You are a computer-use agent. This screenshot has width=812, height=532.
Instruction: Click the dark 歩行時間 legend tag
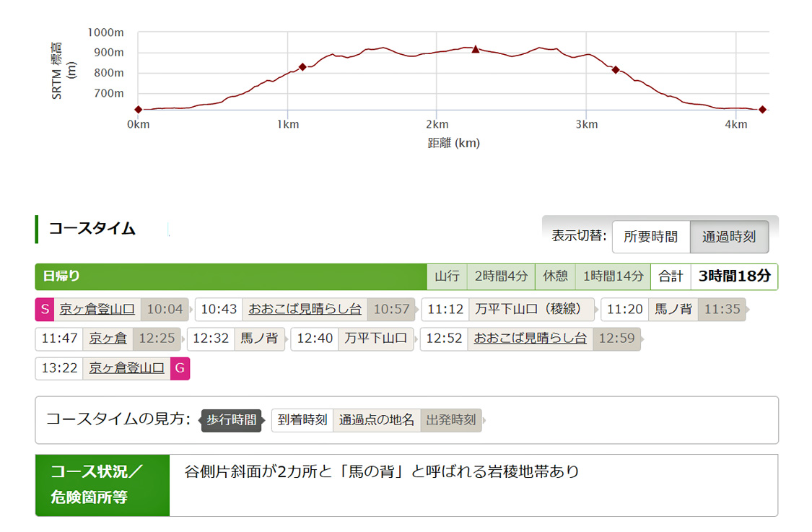232,420
